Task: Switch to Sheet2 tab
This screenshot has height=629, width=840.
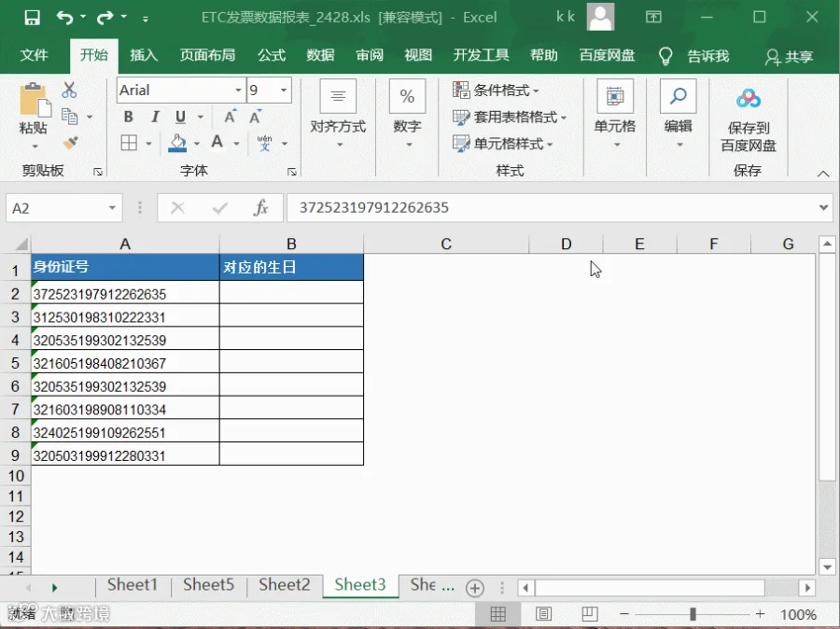Action: click(x=285, y=584)
